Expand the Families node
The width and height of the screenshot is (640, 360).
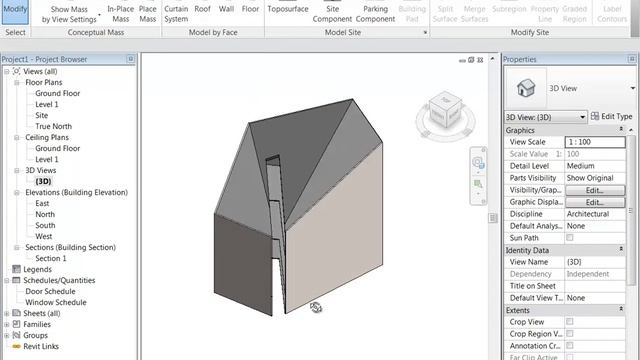click(7, 324)
